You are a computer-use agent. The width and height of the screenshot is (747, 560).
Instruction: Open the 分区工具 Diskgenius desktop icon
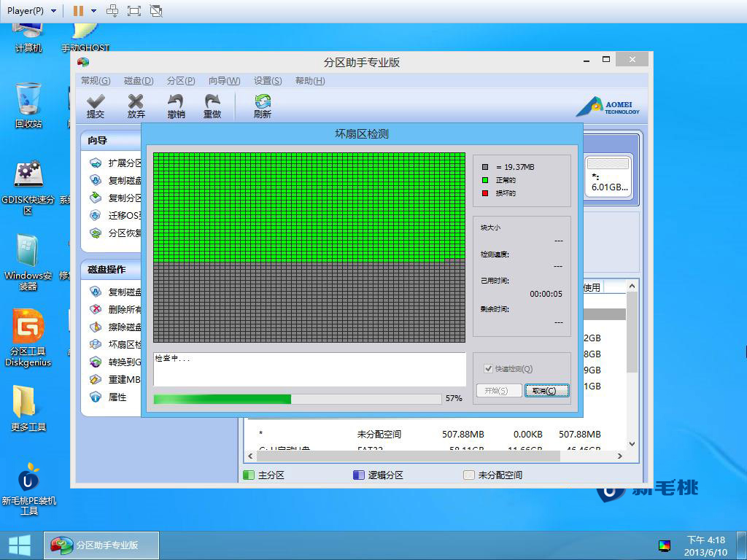coord(28,338)
